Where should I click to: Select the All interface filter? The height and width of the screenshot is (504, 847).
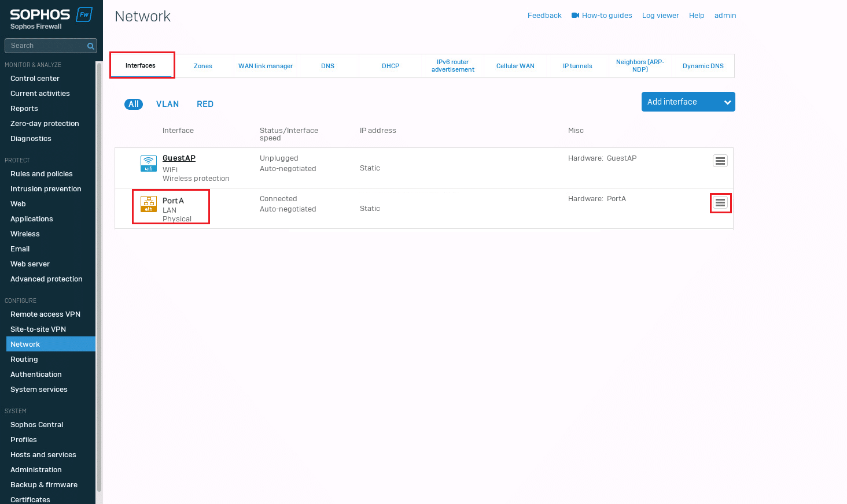pyautogui.click(x=134, y=104)
